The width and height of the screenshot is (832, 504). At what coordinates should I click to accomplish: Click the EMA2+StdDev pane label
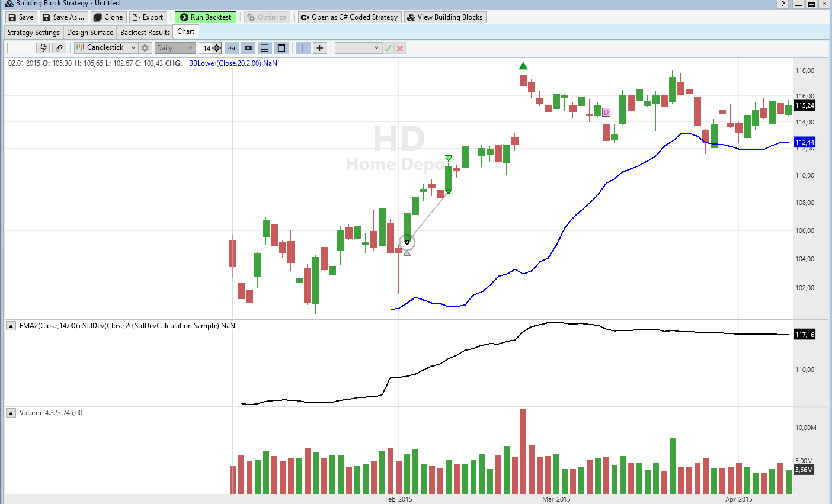click(127, 326)
